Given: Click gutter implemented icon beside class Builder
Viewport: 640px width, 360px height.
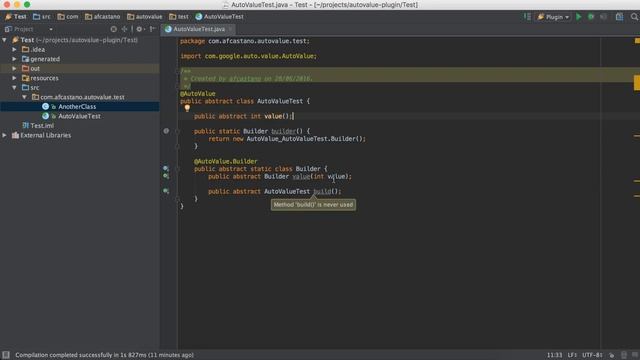Looking at the screenshot, I should [x=166, y=168].
